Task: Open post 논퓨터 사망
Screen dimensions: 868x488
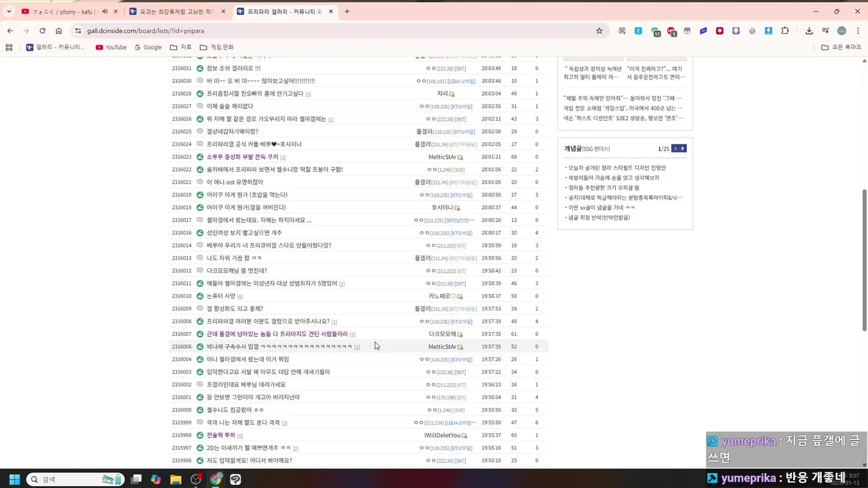Action: (x=221, y=296)
